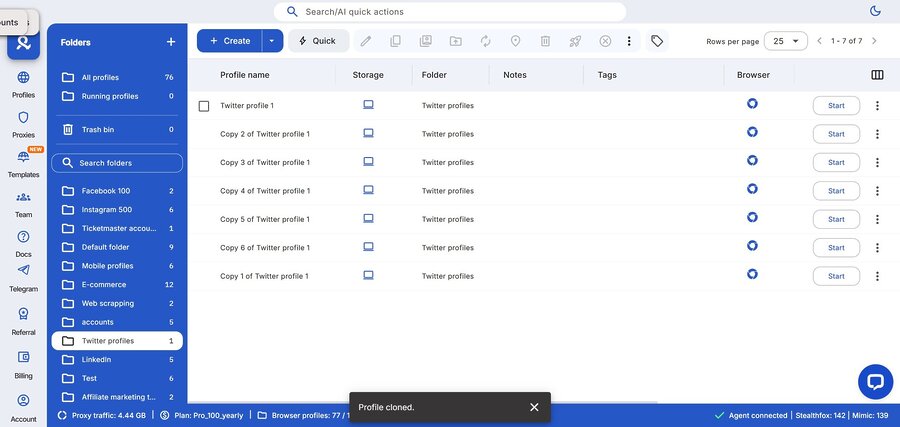
Task: Open the Web scrapping folder
Action: pos(117,303)
